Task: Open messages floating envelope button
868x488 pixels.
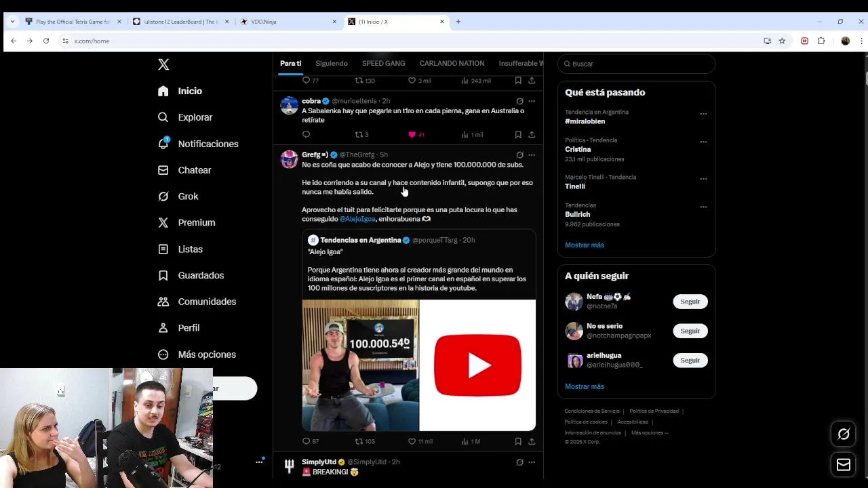Action: pyautogui.click(x=844, y=465)
